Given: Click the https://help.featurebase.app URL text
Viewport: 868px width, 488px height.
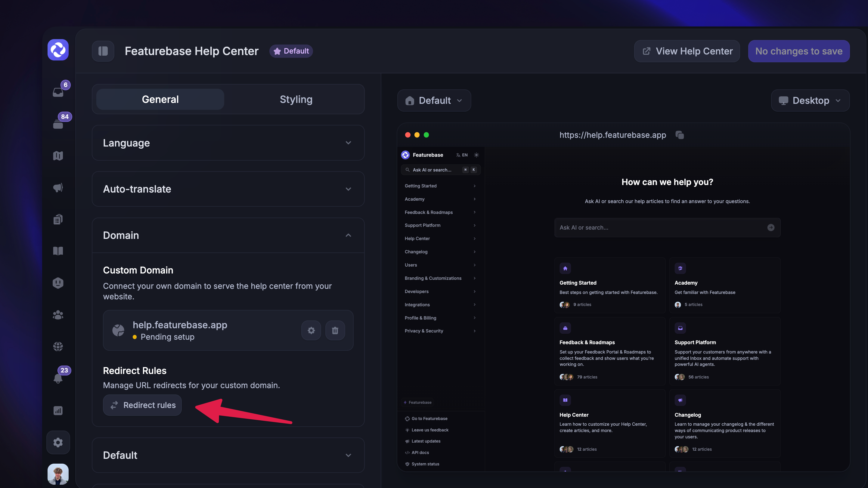Looking at the screenshot, I should coord(612,135).
